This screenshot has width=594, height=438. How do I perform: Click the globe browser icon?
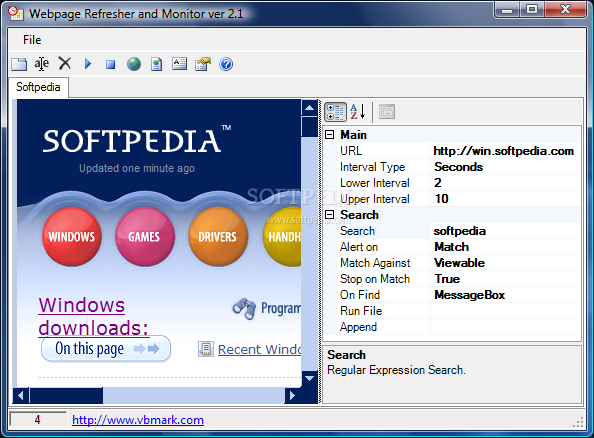(x=134, y=64)
